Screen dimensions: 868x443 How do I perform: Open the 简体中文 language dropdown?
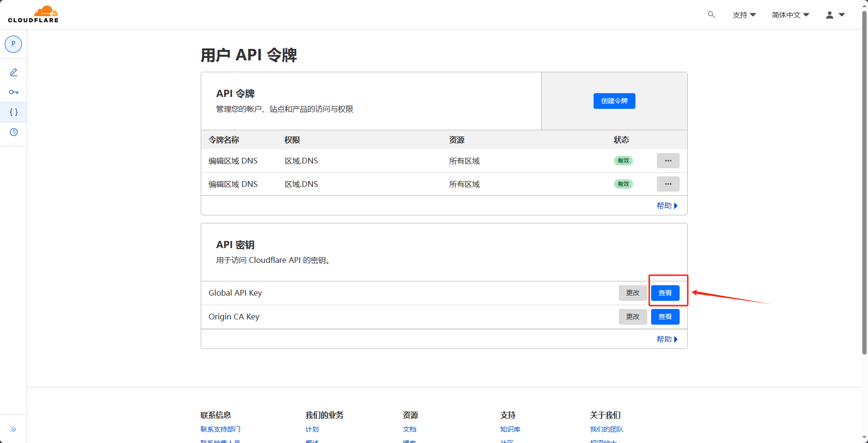[x=790, y=15]
